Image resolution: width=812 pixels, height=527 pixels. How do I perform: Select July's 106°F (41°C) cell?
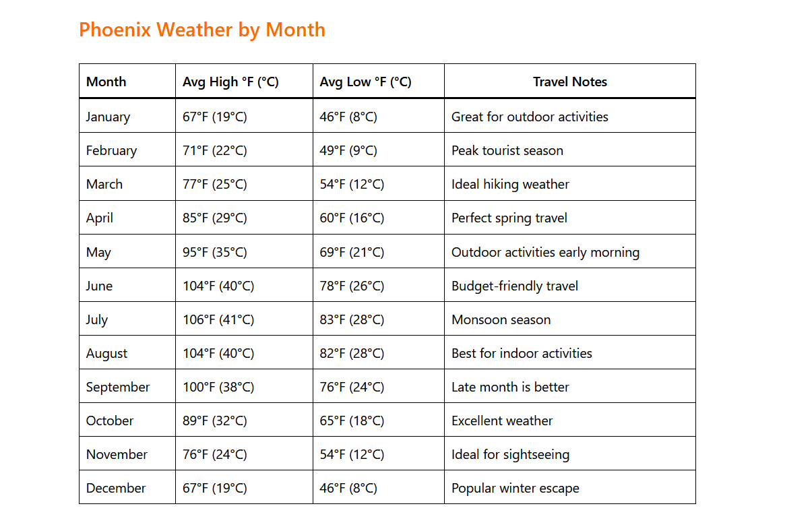(218, 319)
